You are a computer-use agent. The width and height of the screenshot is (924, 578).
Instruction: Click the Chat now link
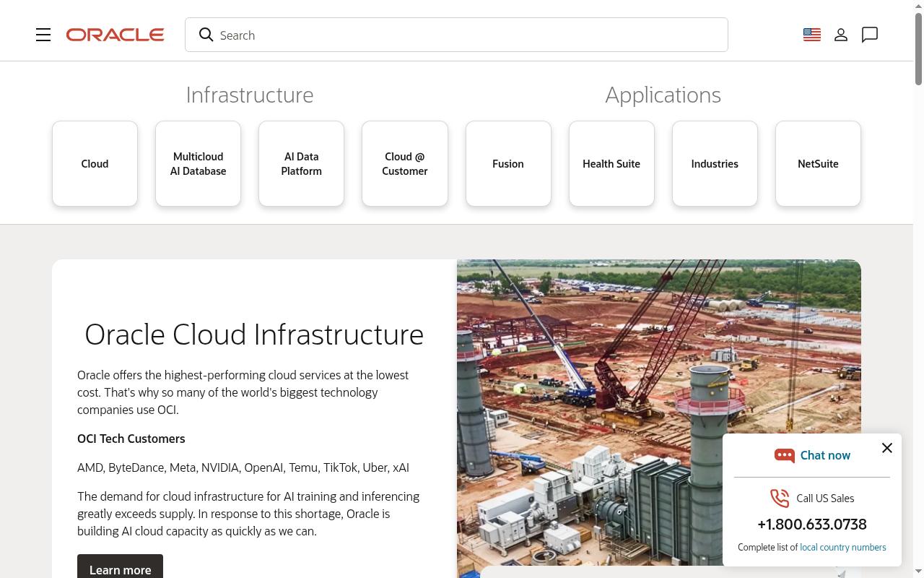point(825,455)
